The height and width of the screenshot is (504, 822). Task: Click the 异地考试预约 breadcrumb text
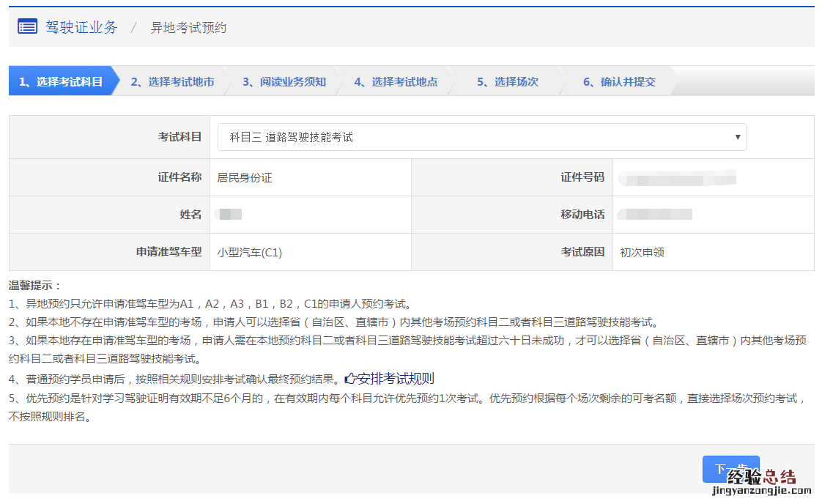coord(188,28)
